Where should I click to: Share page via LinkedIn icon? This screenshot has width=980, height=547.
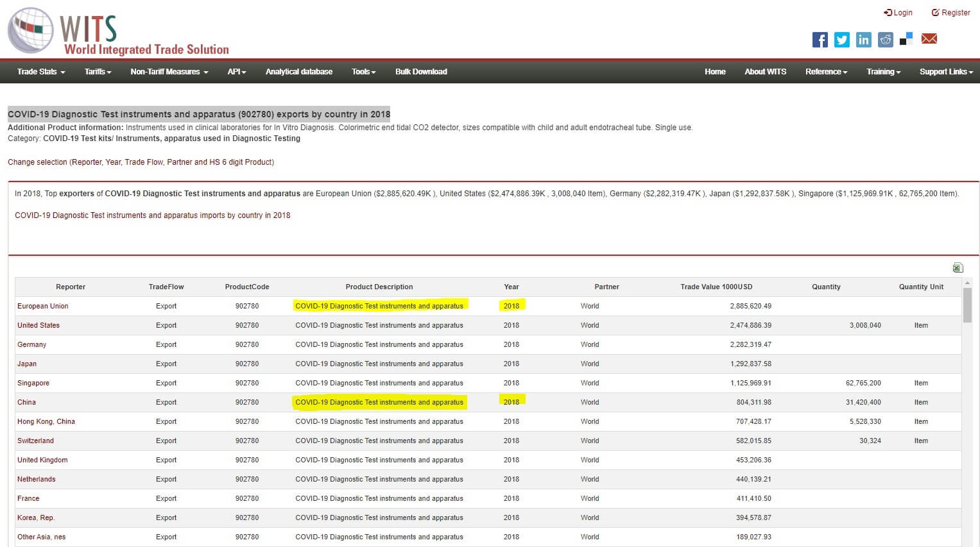click(x=863, y=40)
